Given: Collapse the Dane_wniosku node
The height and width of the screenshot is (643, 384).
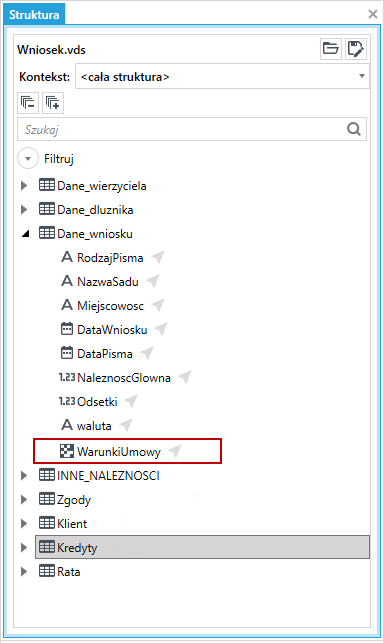Looking at the screenshot, I should (26, 234).
